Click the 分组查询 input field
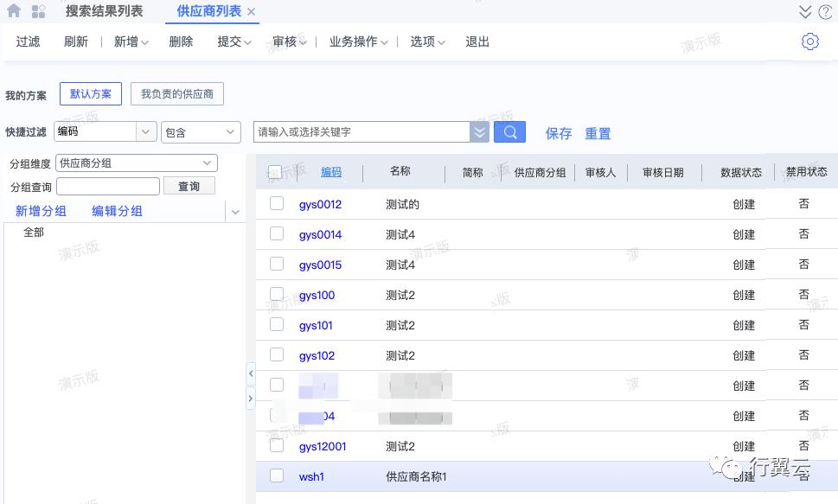 point(107,186)
